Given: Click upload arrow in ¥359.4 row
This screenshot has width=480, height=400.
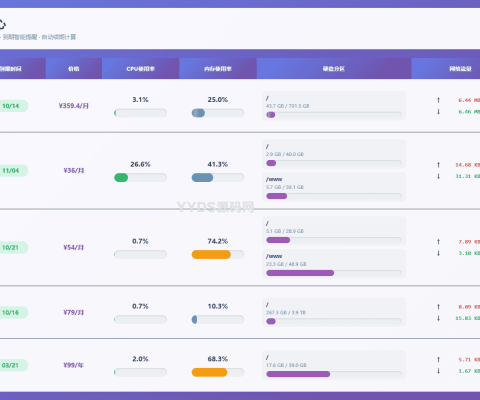Looking at the screenshot, I should pyautogui.click(x=438, y=100).
